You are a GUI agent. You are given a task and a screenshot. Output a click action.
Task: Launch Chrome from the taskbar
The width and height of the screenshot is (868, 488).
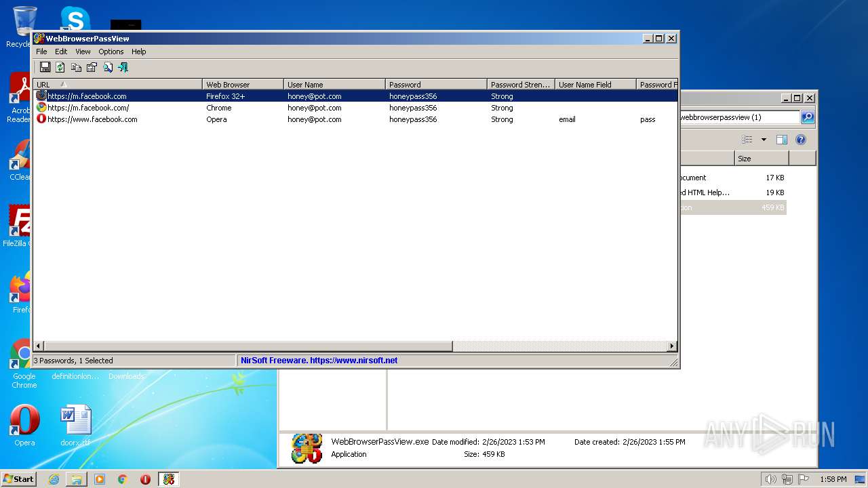[x=122, y=479]
